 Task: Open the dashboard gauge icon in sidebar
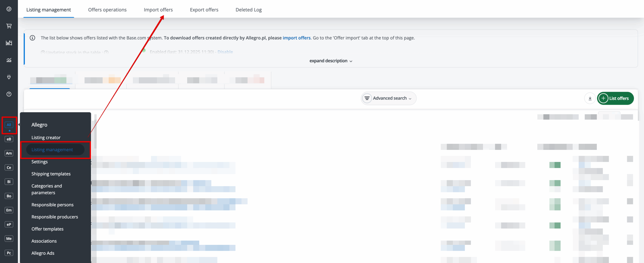pyautogui.click(x=9, y=9)
